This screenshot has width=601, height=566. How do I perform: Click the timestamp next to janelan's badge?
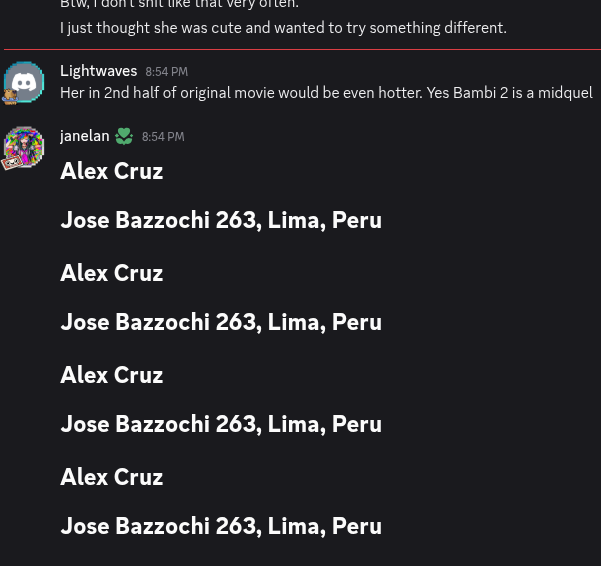163,137
